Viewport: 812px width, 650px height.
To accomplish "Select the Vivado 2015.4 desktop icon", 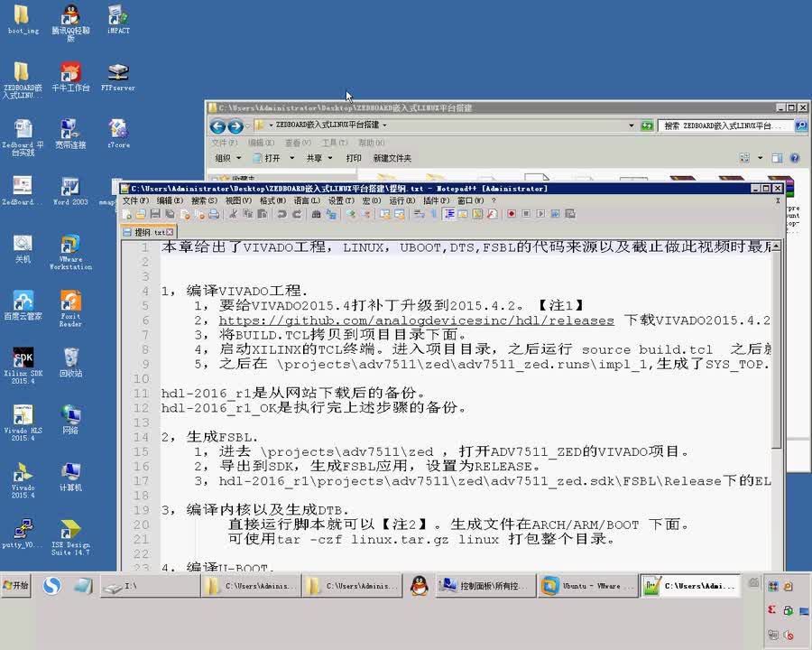I will (23, 480).
